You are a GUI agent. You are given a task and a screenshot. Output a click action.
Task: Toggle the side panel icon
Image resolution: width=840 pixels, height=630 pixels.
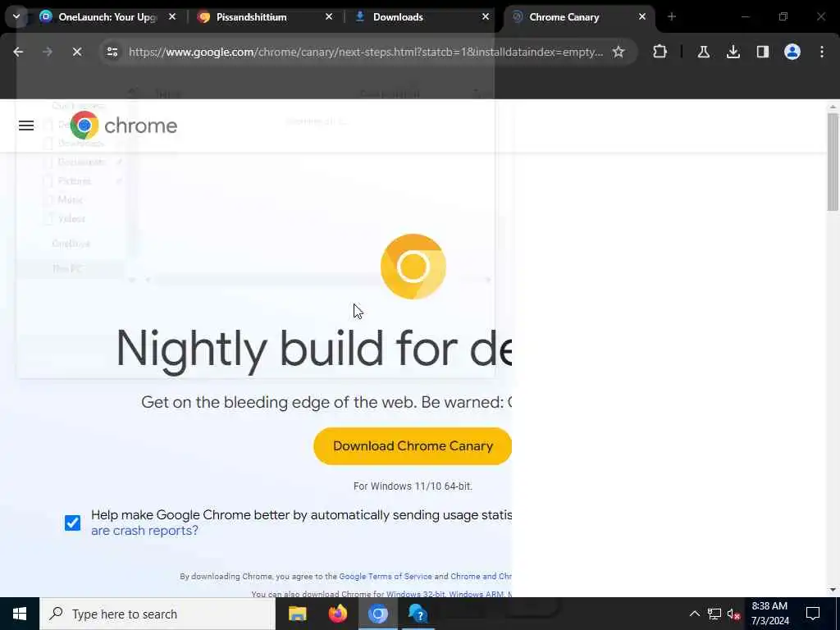762,52
